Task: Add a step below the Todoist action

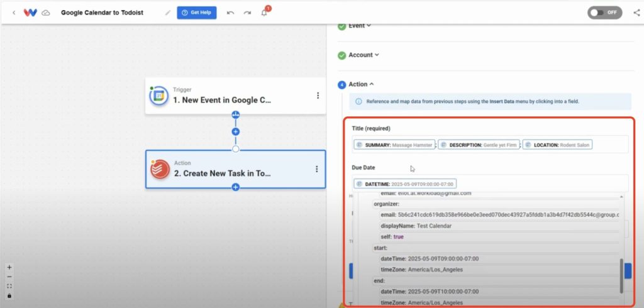Action: (236, 187)
